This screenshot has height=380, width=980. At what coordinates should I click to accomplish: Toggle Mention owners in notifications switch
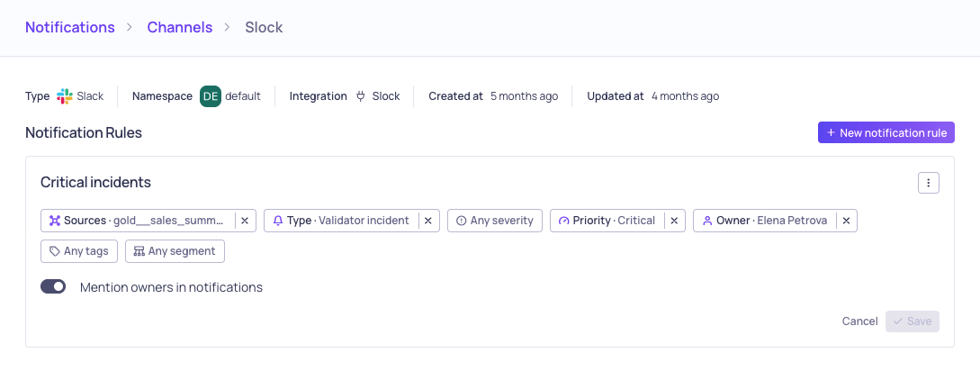(x=53, y=286)
